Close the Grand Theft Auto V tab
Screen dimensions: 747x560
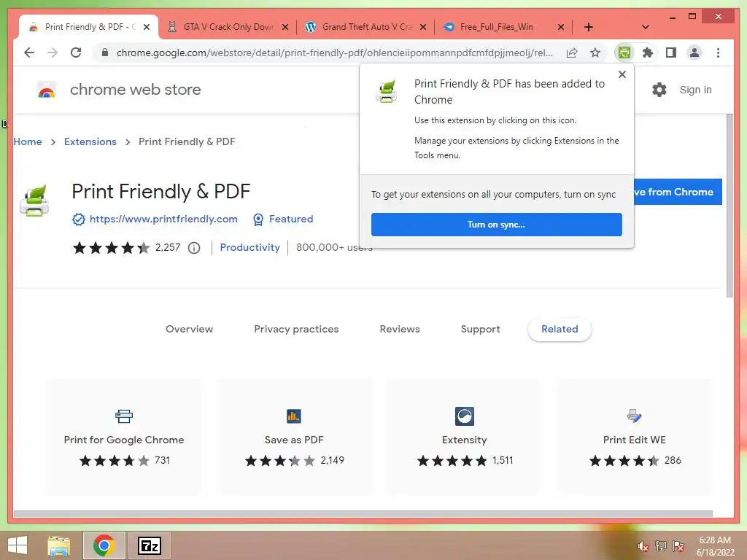tap(423, 27)
